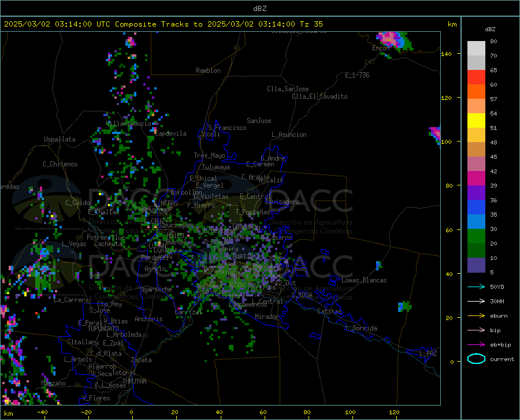Click the L_Asuncion map label
This screenshot has height=420, width=520.
(x=289, y=135)
